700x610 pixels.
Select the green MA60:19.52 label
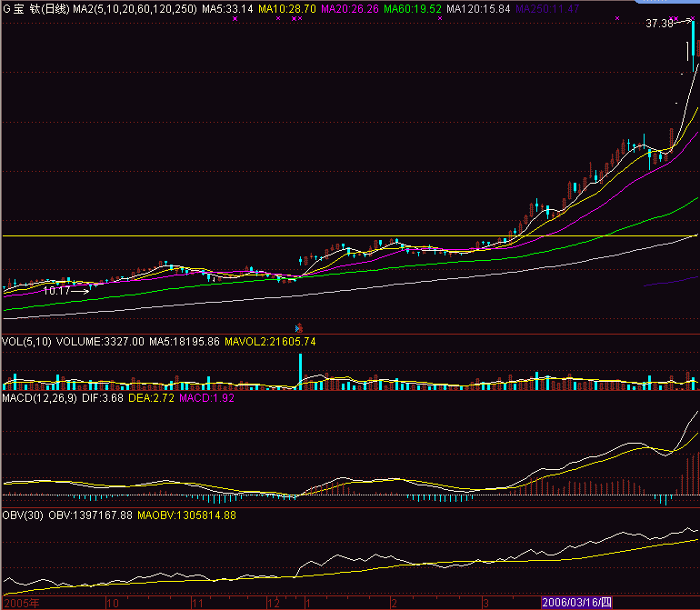(413, 8)
